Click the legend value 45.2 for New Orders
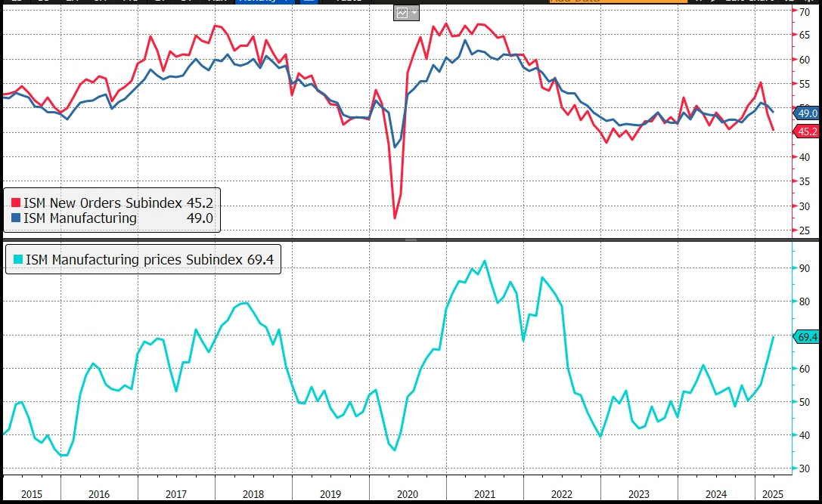This screenshot has height=504, width=822. (200, 203)
